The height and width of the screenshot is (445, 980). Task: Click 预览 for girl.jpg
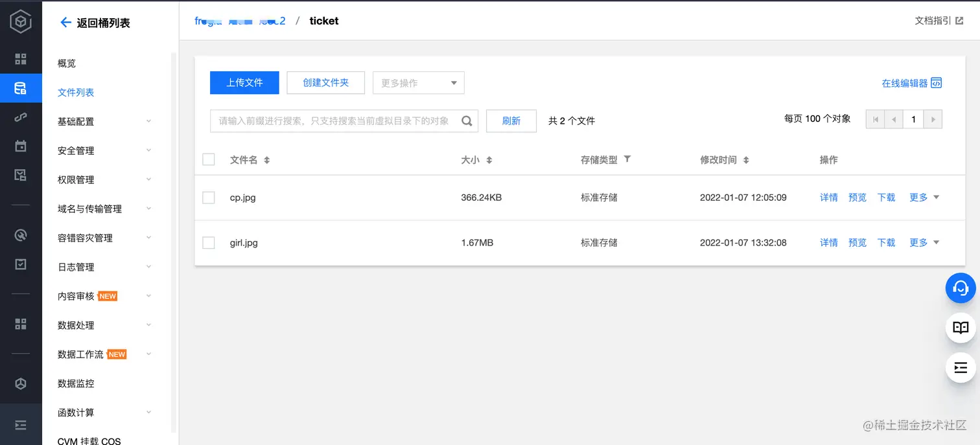[x=857, y=243]
